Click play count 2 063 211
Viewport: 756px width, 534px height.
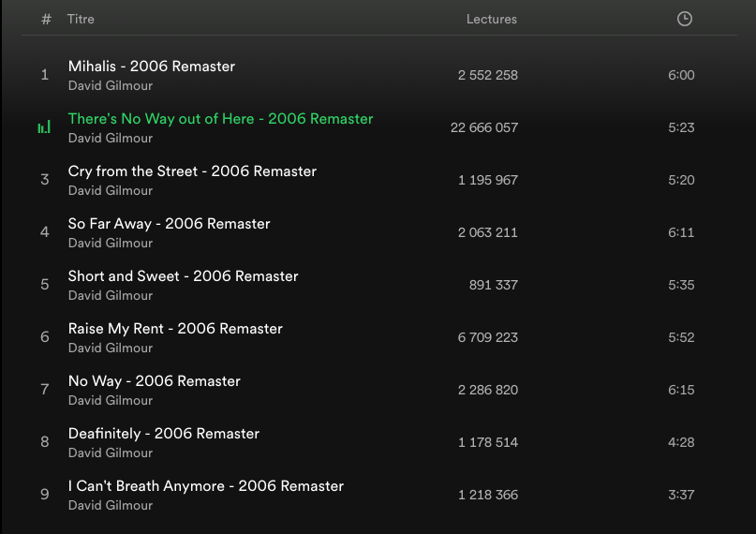[488, 232]
